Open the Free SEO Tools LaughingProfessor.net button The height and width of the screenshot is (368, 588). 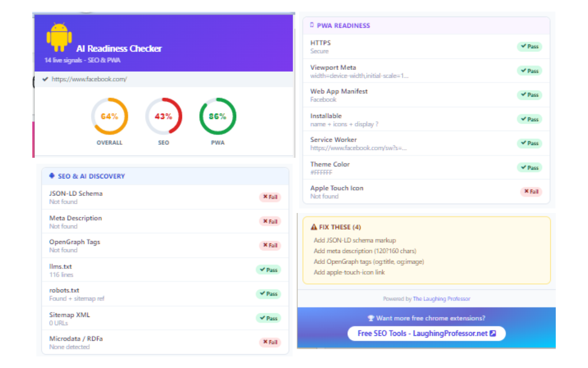pos(426,333)
